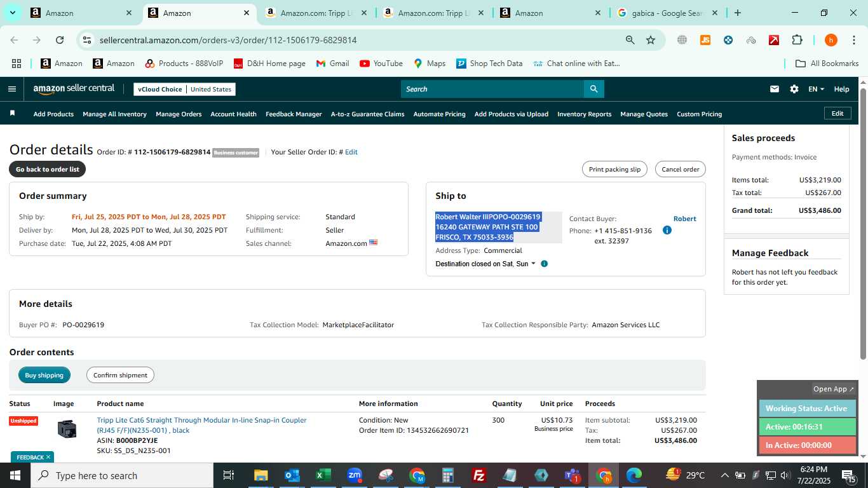Click the Confirm shipment button
This screenshot has height=488, width=868.
(x=120, y=375)
